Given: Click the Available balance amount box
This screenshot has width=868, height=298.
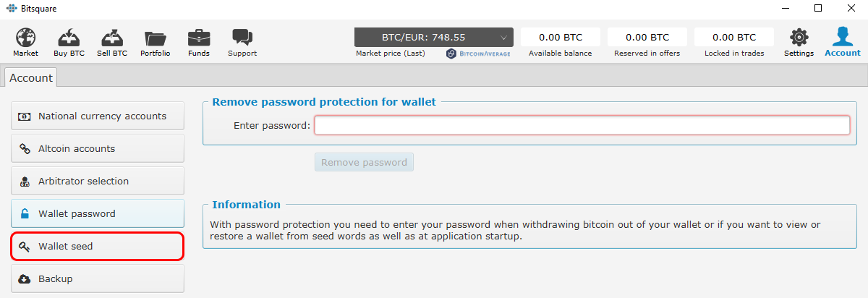Looking at the screenshot, I should 561,37.
